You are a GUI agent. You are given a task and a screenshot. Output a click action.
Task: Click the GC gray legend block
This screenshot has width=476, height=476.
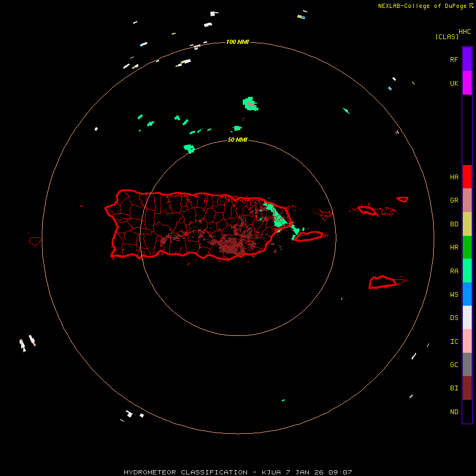(x=467, y=364)
